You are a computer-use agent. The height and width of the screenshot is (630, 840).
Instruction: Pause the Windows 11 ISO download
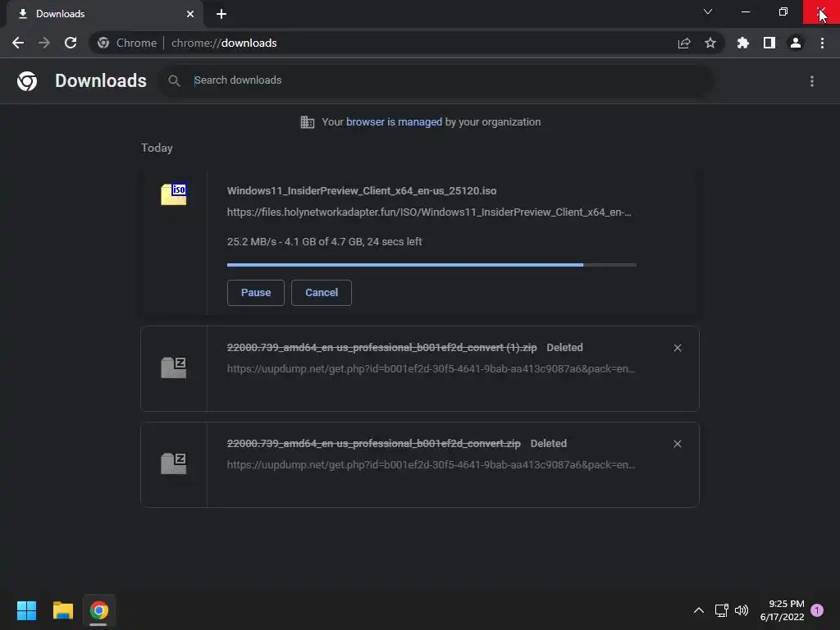[256, 293]
